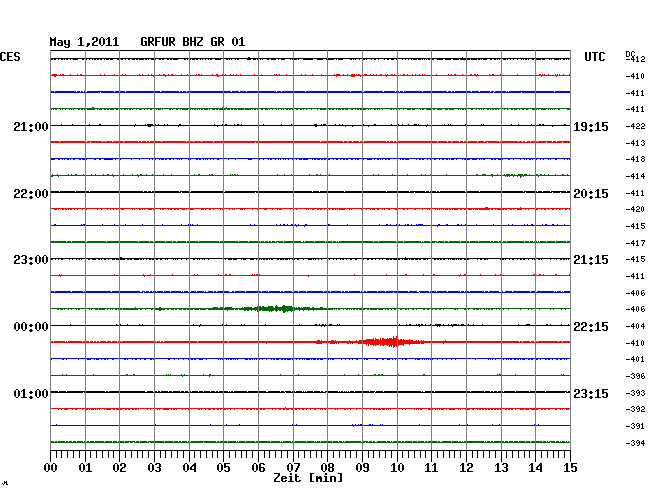
Task: Click the DC offset value -393
Action: click(635, 393)
